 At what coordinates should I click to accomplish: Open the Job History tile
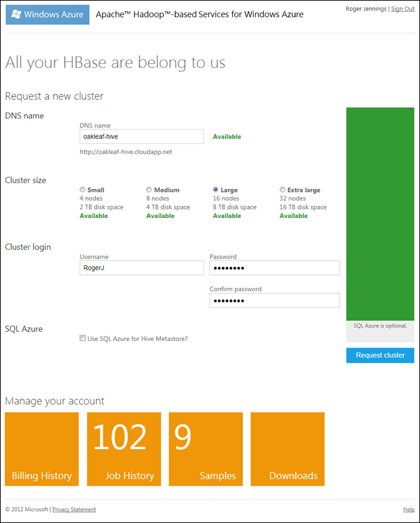(124, 449)
